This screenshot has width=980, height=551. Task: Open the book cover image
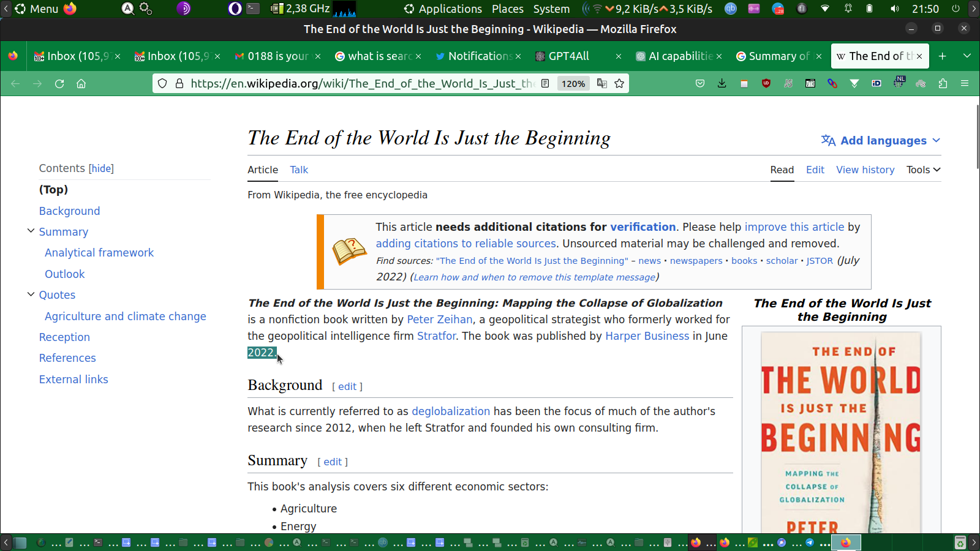(x=841, y=432)
